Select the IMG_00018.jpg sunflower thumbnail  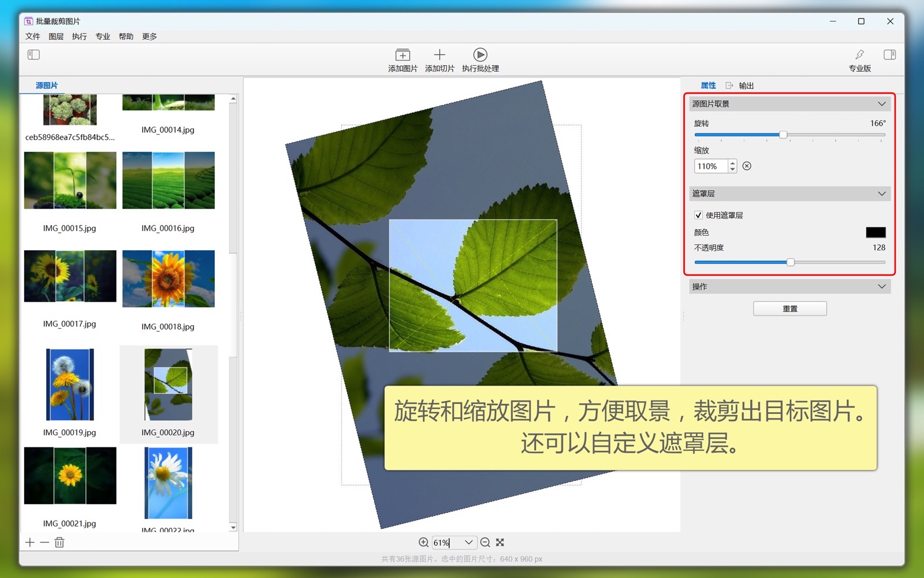pyautogui.click(x=168, y=279)
